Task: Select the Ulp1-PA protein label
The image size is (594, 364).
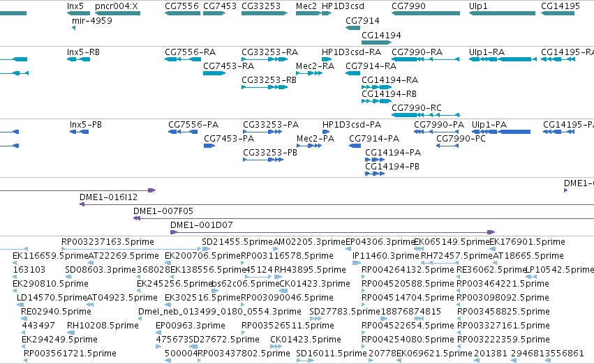Action: [x=489, y=125]
